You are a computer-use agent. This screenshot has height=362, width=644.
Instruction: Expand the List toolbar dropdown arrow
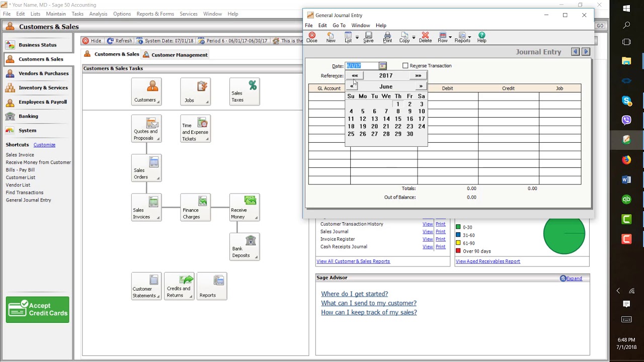[x=357, y=37]
